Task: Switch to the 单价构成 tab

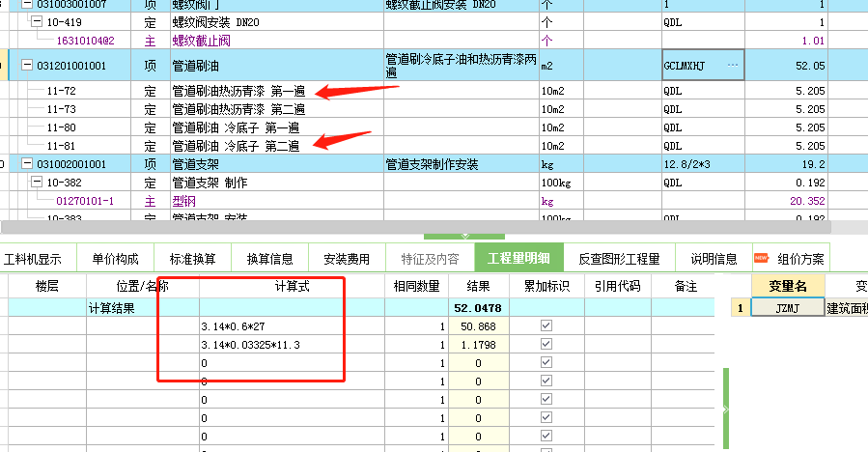Action: click(x=115, y=259)
